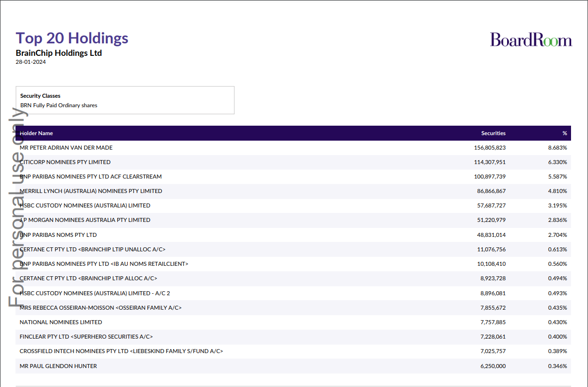Click securities value 11,076,756
The height and width of the screenshot is (387, 588).
tap(491, 249)
